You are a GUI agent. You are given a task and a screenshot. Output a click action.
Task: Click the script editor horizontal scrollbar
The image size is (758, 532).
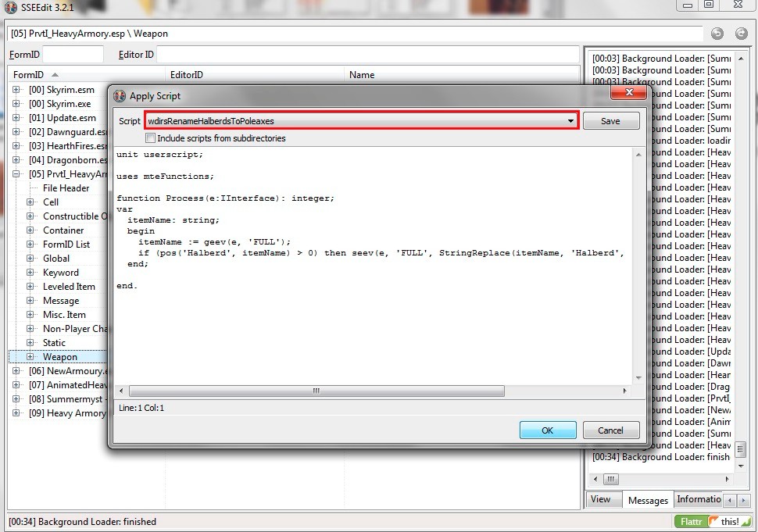click(316, 391)
